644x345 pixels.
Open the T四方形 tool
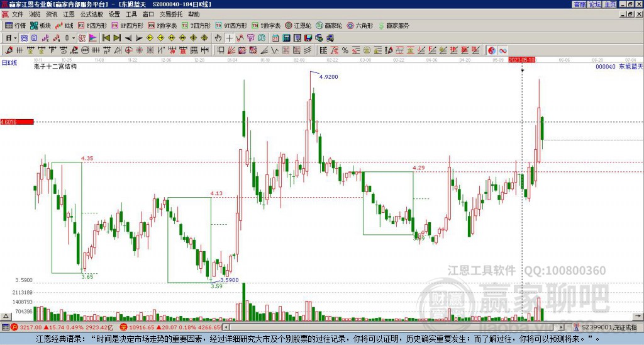coord(196,25)
